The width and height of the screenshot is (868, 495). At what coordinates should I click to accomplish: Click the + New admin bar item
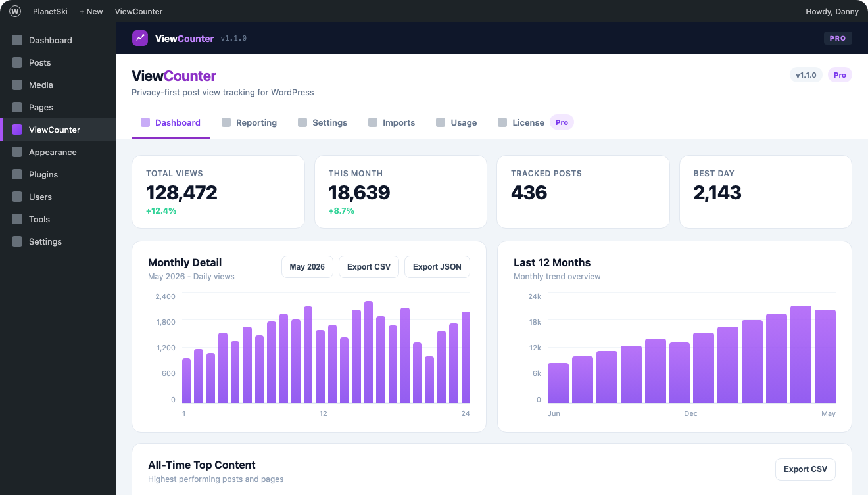(91, 11)
